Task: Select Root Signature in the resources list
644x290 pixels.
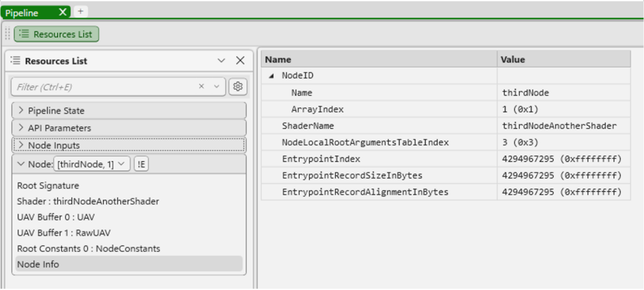Action: click(48, 186)
